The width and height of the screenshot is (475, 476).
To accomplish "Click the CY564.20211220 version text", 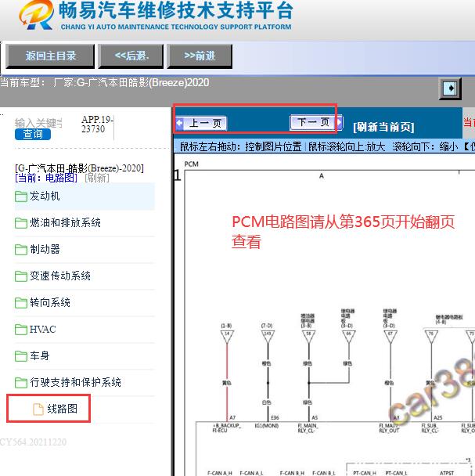I will [x=33, y=442].
